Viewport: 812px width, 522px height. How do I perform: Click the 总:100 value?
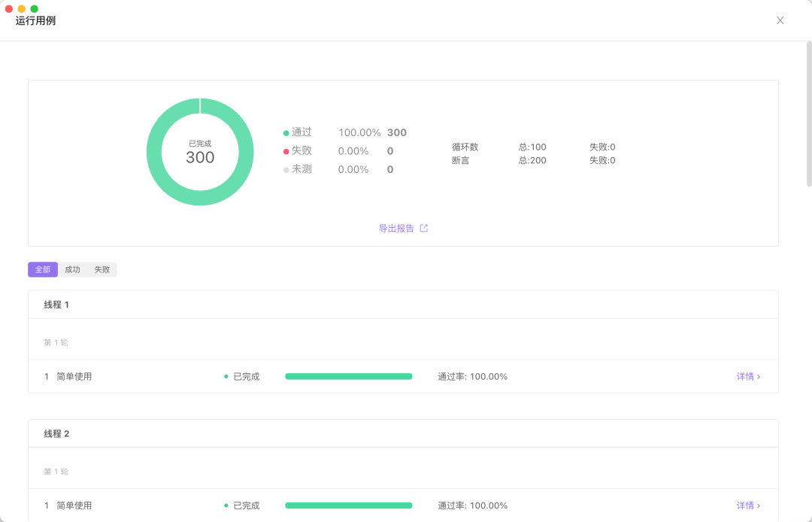pos(532,147)
